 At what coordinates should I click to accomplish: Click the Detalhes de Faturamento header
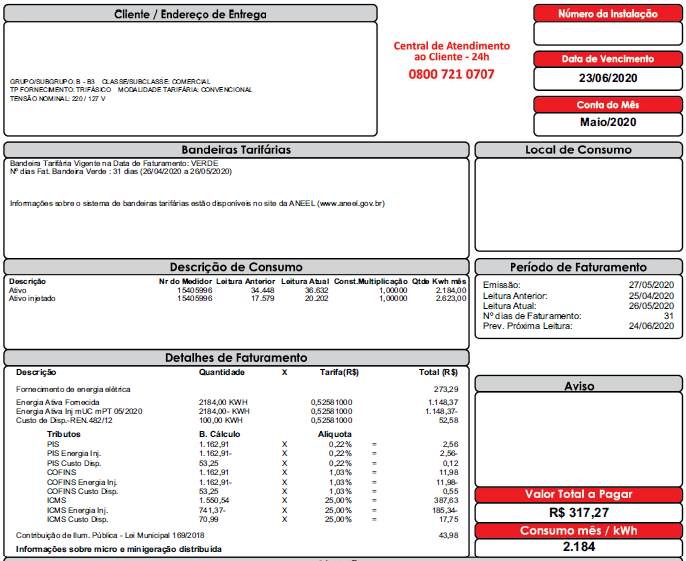(236, 358)
